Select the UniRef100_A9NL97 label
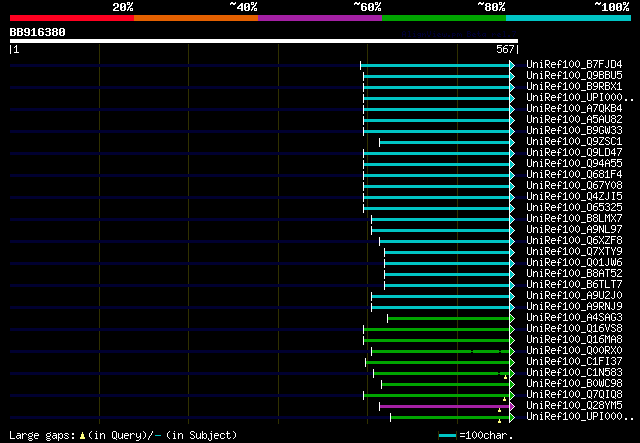This screenshot has height=443, width=640. pyautogui.click(x=574, y=230)
